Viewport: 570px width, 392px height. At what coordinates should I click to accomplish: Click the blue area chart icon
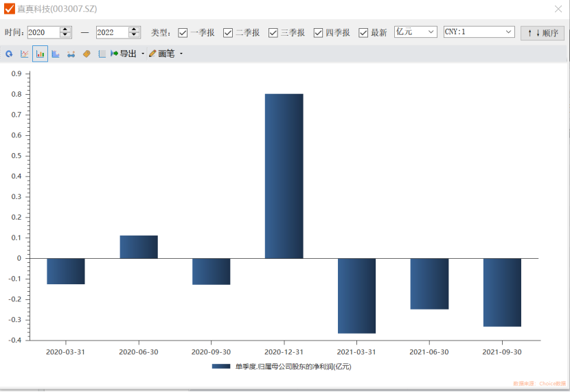(56, 54)
